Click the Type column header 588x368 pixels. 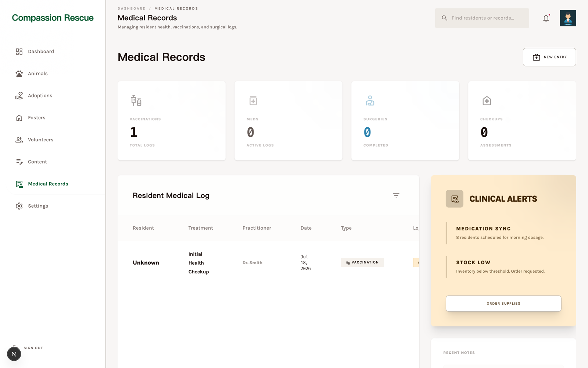(346, 228)
